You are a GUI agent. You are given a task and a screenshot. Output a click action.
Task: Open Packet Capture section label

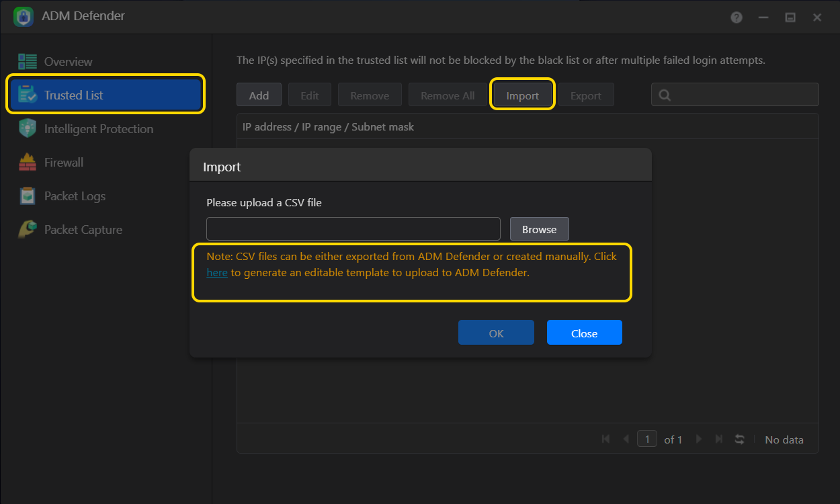click(83, 230)
